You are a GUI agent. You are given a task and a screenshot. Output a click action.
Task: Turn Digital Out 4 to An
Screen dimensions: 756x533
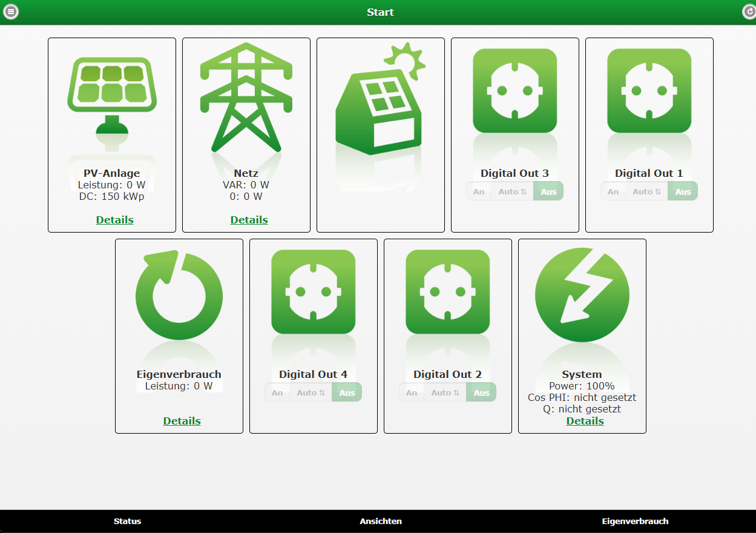click(277, 392)
